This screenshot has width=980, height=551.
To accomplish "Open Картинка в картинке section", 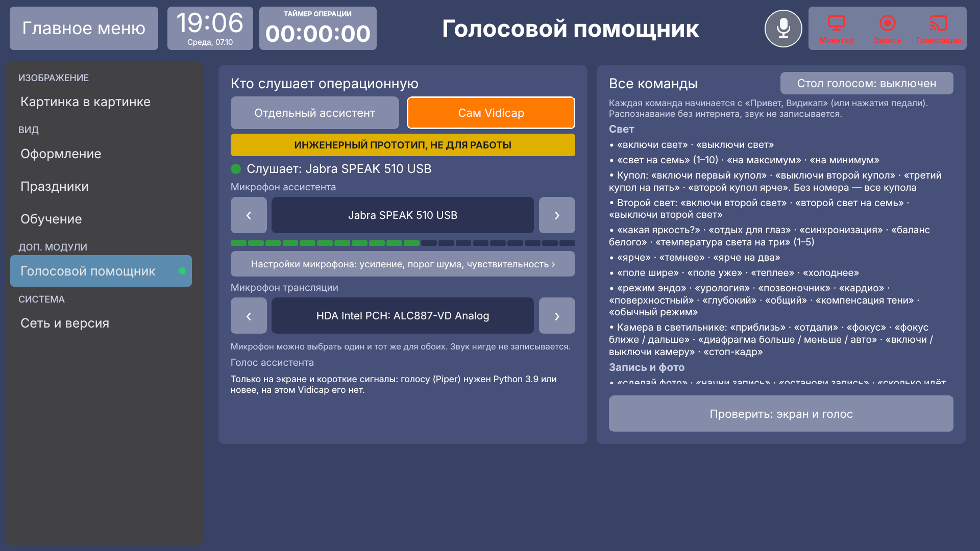I will coord(101,102).
